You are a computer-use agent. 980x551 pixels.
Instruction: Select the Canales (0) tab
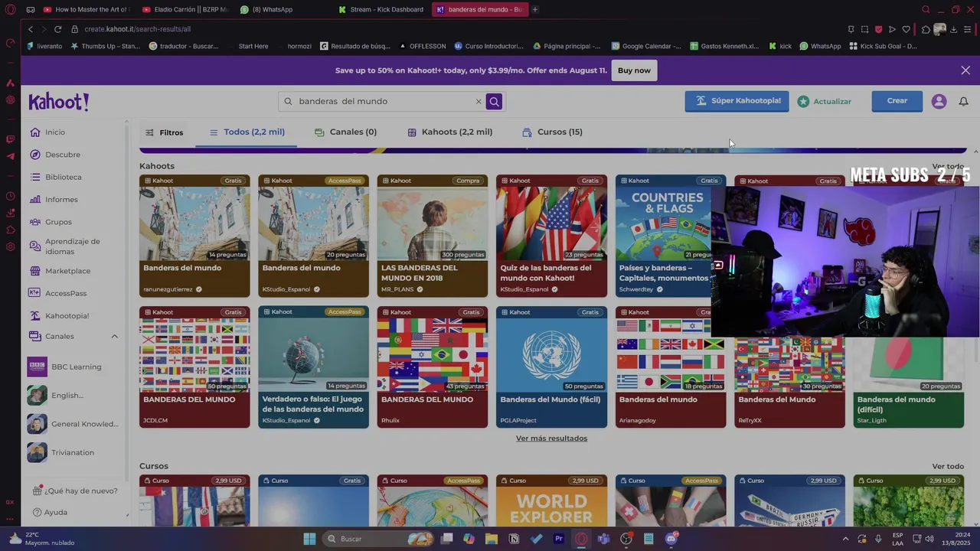345,132
